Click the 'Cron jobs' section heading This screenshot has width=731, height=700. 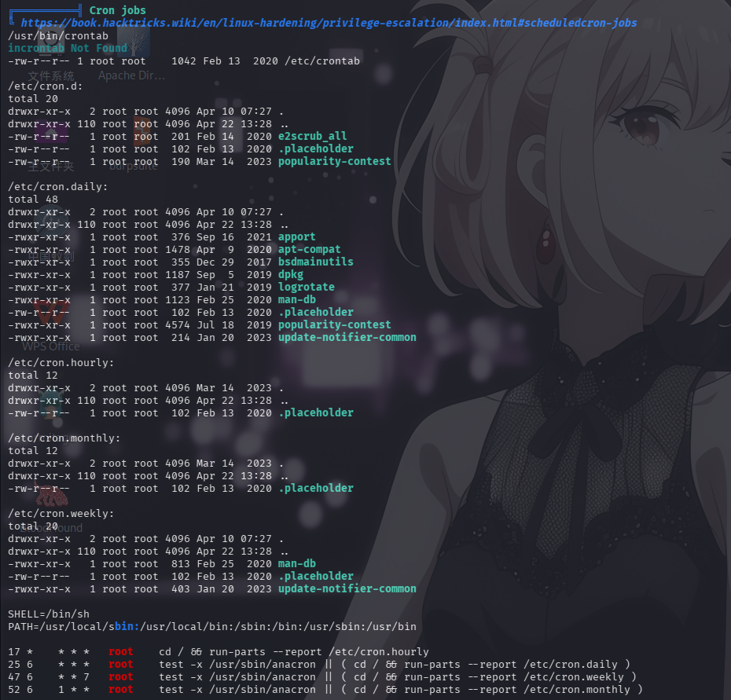click(x=117, y=10)
